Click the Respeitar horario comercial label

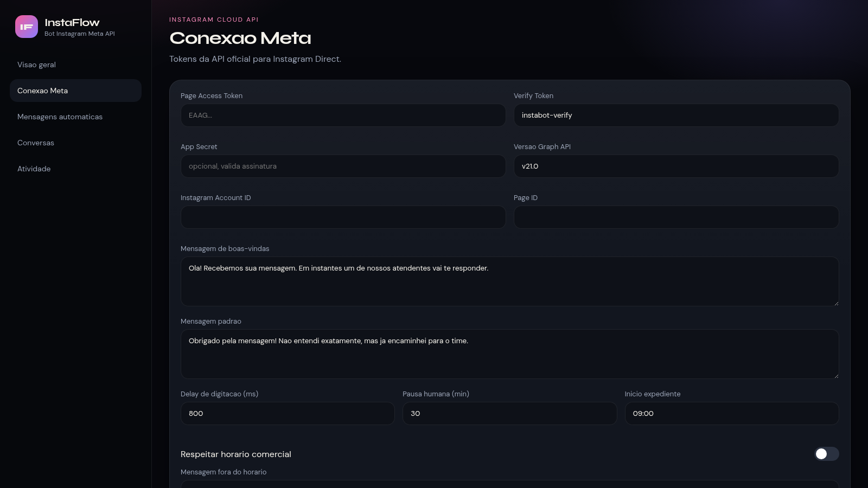point(236,454)
